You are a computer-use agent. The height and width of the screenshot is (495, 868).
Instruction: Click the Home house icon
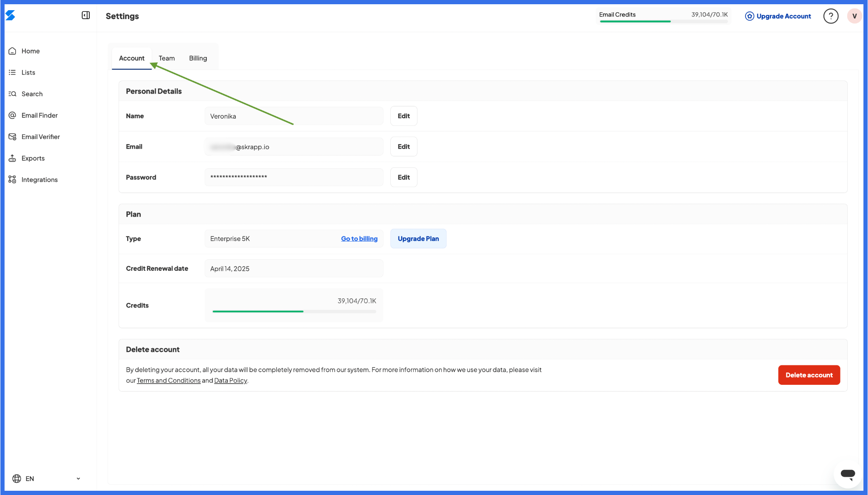[x=12, y=51]
